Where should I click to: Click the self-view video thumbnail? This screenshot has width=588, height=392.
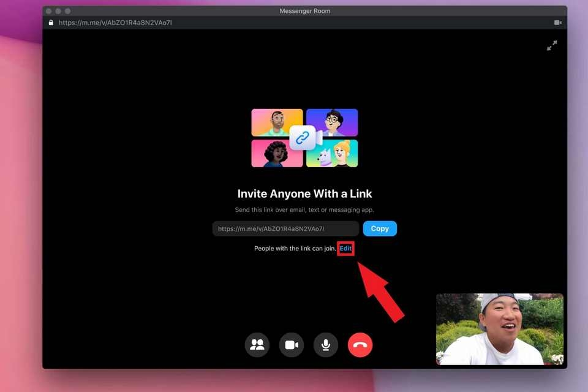[500, 329]
